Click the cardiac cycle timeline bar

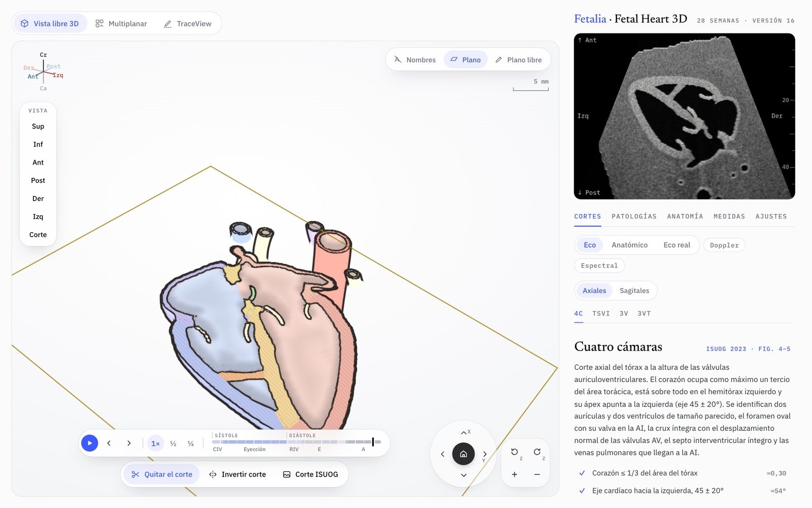pos(296,442)
